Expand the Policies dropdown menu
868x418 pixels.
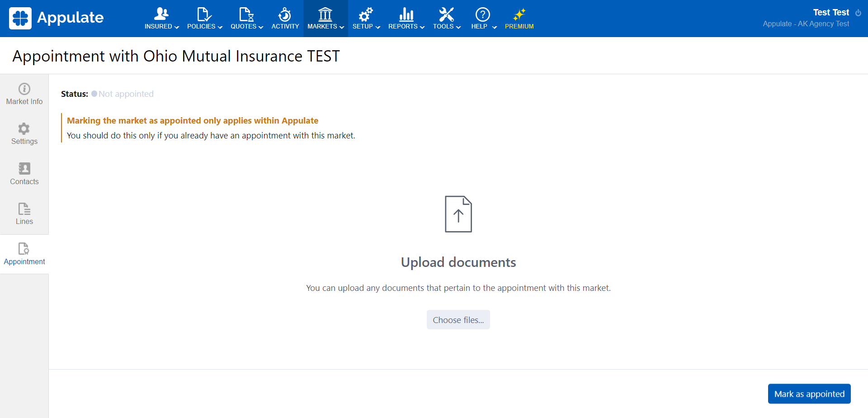(x=205, y=26)
